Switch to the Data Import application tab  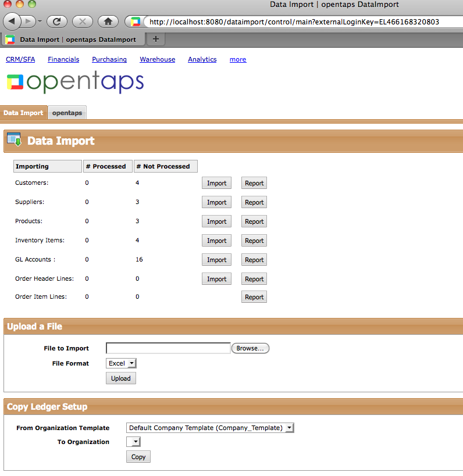click(23, 113)
